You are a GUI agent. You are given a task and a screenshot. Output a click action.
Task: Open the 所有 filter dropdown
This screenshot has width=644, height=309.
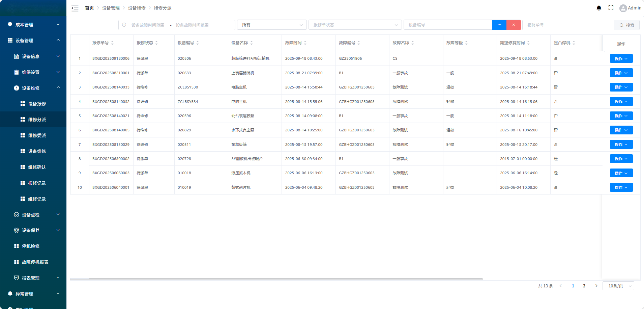coord(272,25)
